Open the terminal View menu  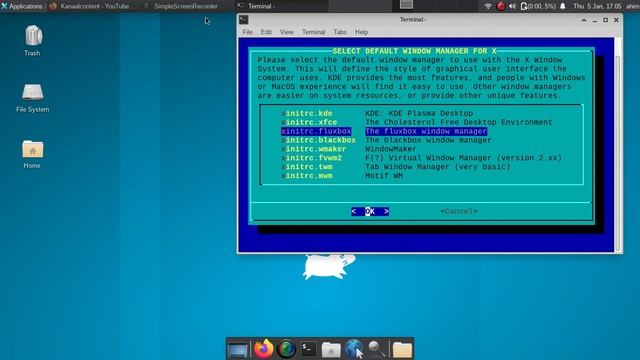[287, 32]
